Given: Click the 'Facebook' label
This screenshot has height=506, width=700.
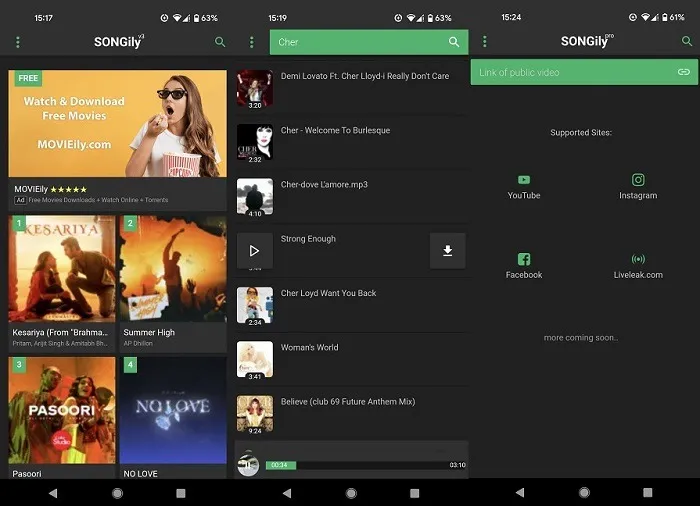Looking at the screenshot, I should [524, 275].
